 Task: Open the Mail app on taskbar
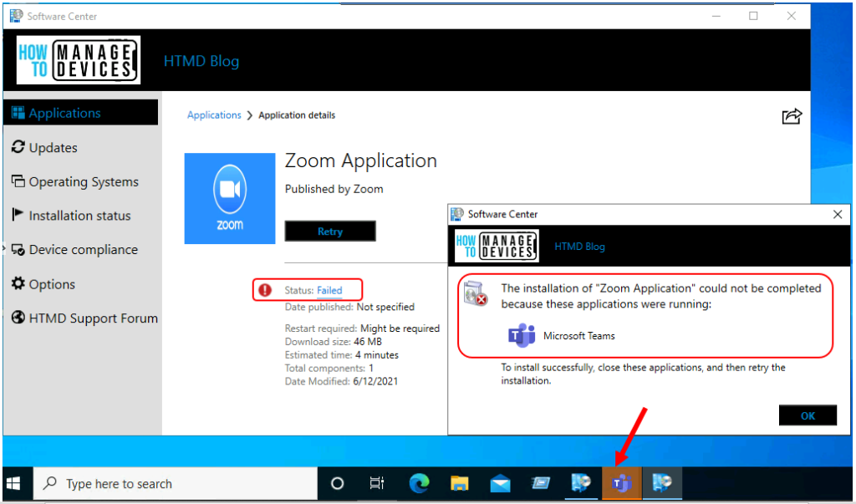pos(500,484)
